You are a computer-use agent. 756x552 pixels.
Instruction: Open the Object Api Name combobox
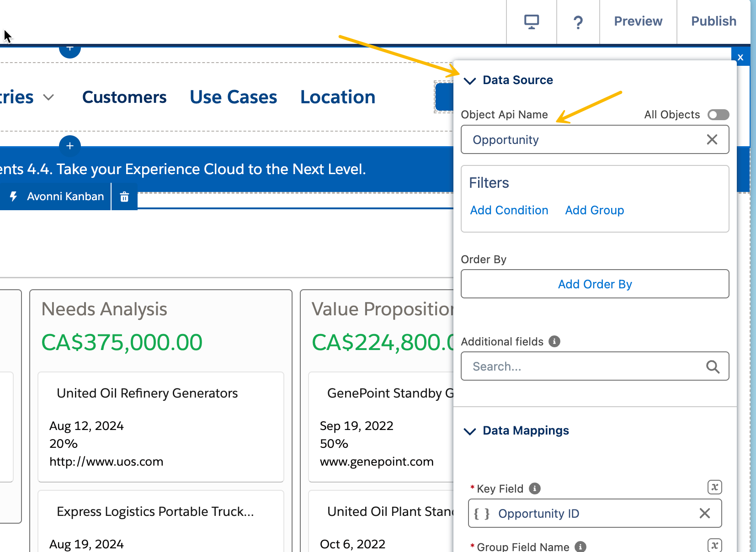[x=585, y=140]
